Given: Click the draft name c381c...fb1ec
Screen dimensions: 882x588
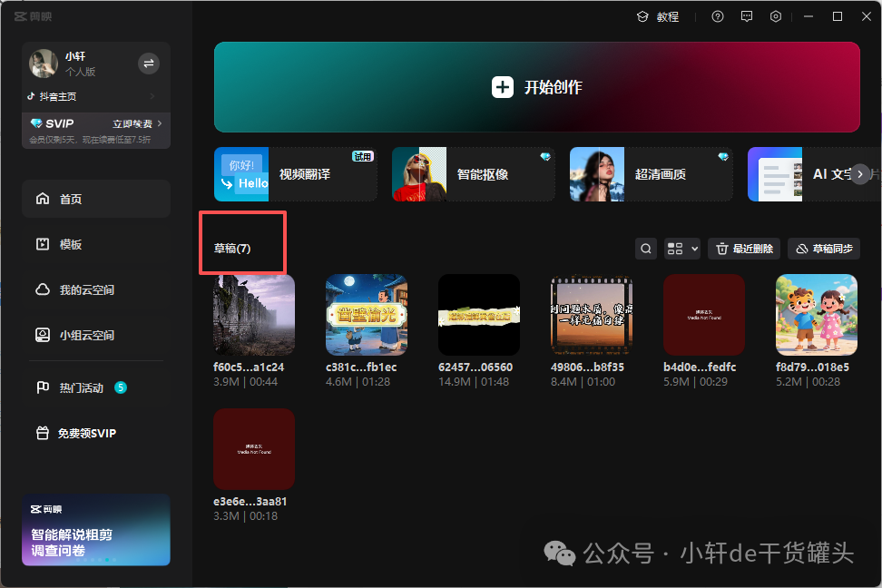Looking at the screenshot, I should coord(361,367).
